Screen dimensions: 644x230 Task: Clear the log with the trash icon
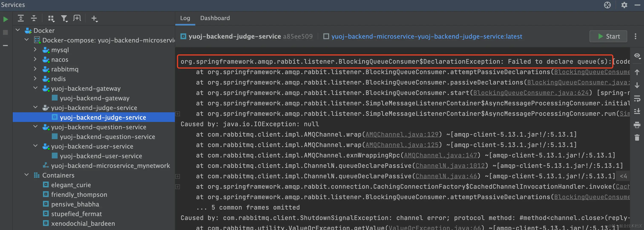pos(637,138)
